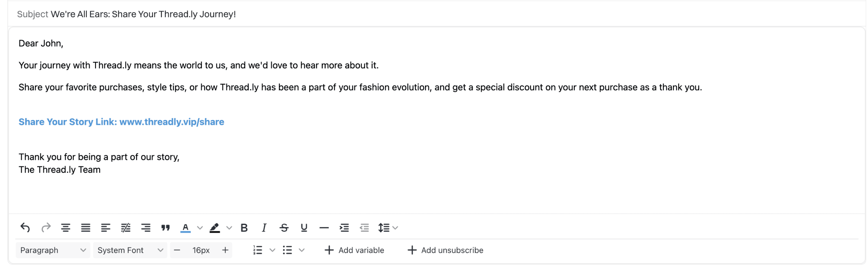The height and width of the screenshot is (267, 868).
Task: Apply justified text alignment
Action: [x=86, y=228]
